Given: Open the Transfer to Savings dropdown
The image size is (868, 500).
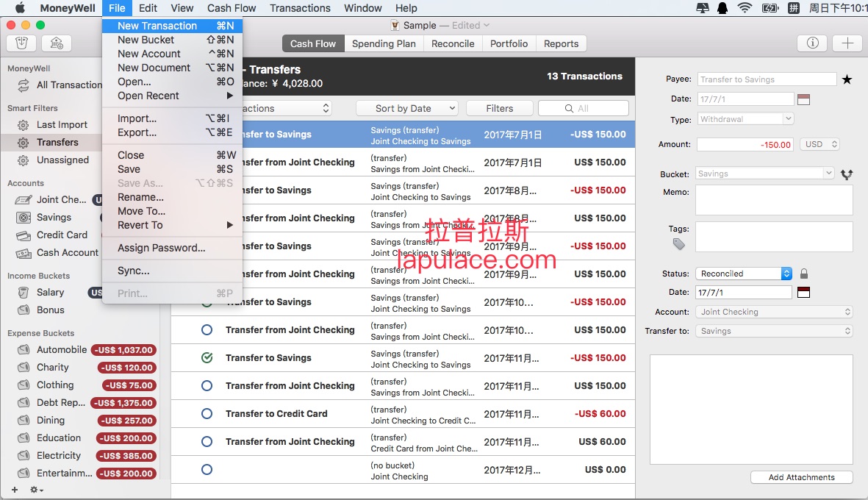Looking at the screenshot, I should coord(774,331).
